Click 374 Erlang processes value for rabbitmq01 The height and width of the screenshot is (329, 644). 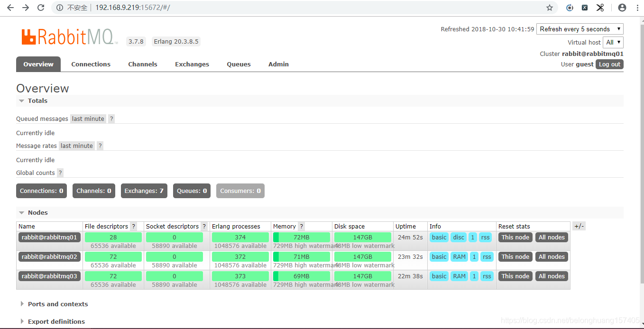(x=240, y=237)
